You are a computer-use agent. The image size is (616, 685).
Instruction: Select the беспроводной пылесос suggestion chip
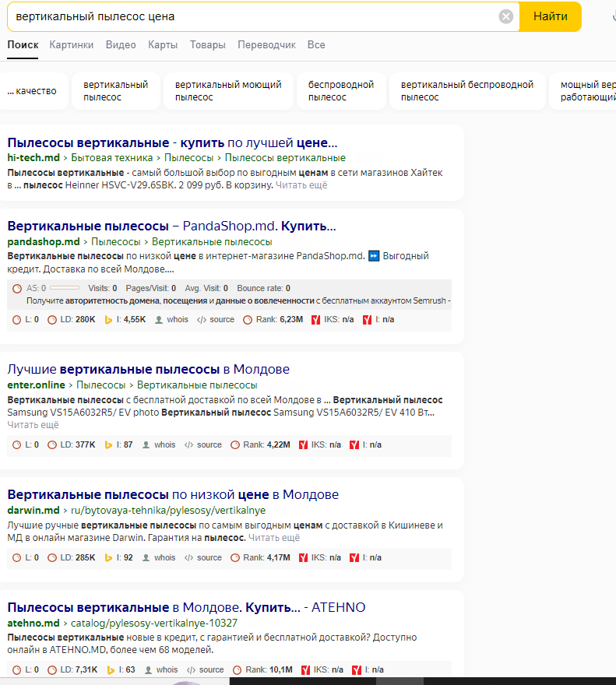coord(341,91)
